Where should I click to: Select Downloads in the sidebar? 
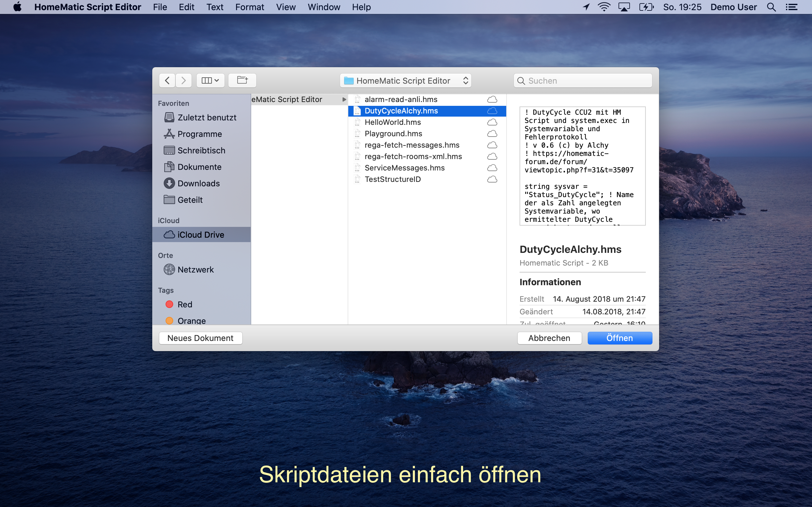pyautogui.click(x=198, y=183)
